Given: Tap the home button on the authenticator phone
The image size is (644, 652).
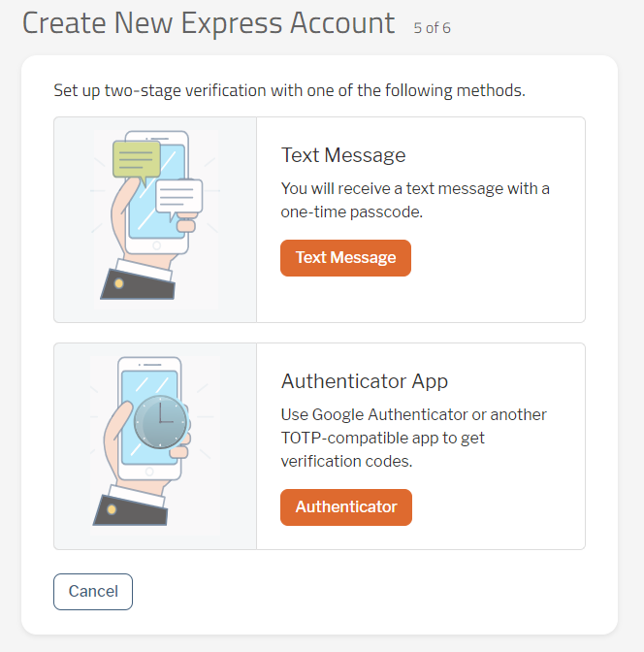Looking at the screenshot, I should point(149,472).
